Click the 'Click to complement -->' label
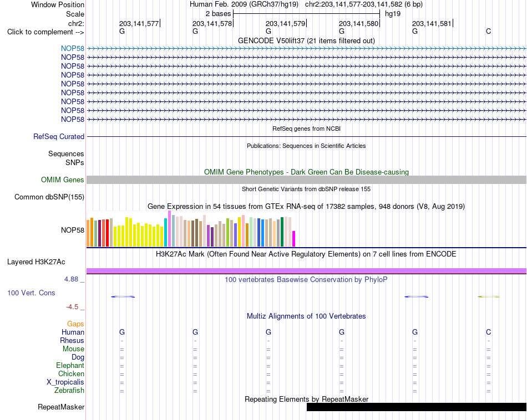This screenshot has height=420, width=527. 45,32
